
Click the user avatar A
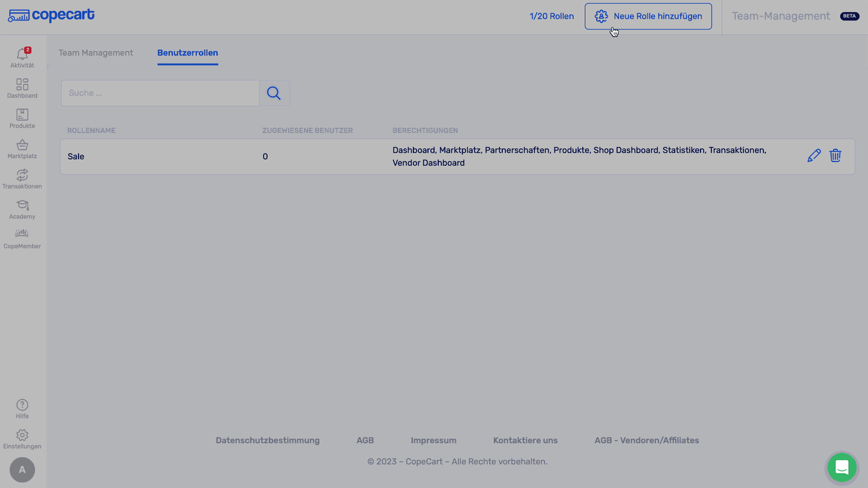(22, 470)
